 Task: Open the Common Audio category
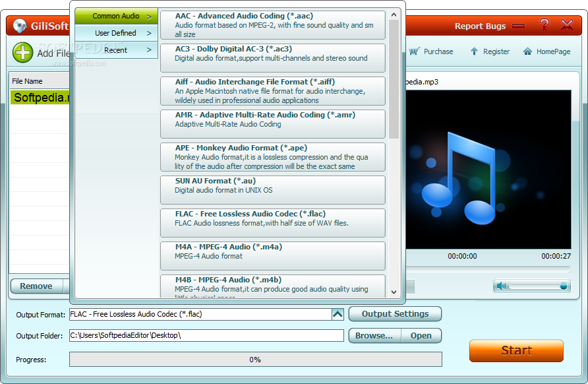116,16
